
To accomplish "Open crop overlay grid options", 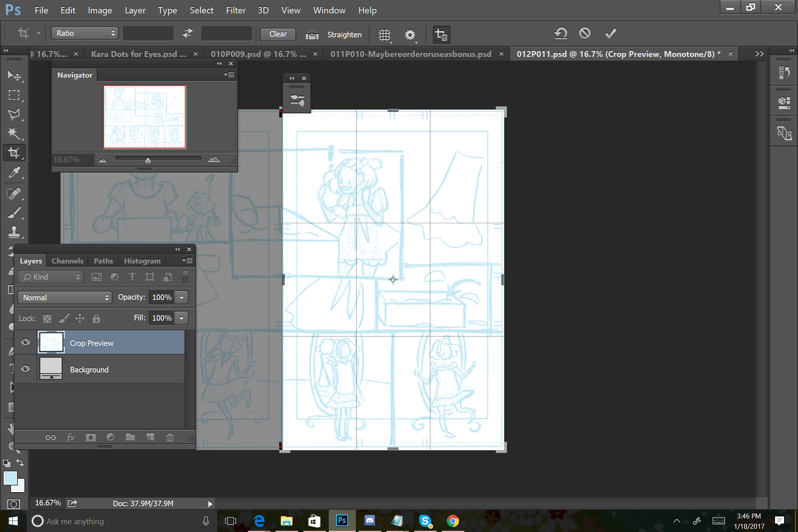I will (x=385, y=34).
